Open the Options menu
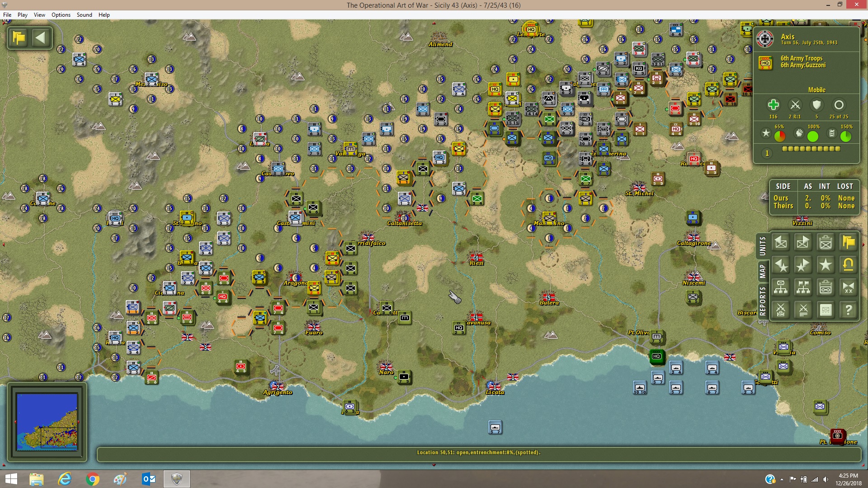Viewport: 868px width, 488px height. coord(61,15)
